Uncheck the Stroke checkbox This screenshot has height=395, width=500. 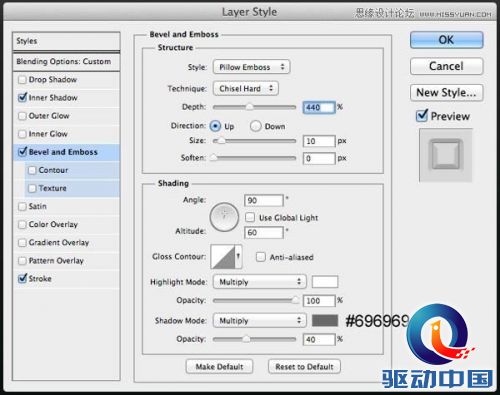click(22, 278)
